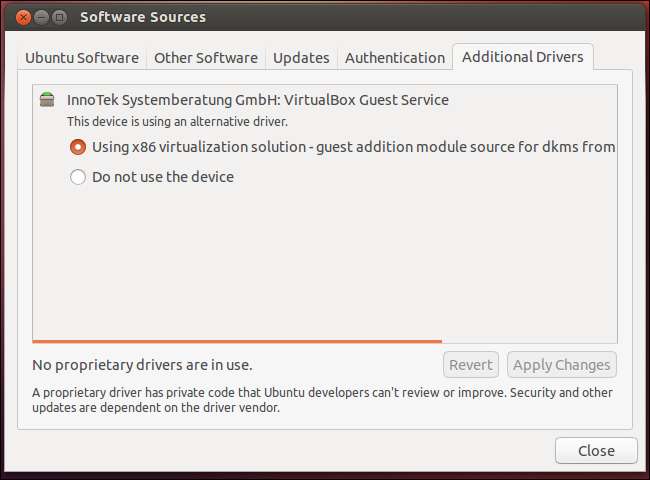Click the 'No proprietary drivers are in use' status
650x480 pixels.
142,365
